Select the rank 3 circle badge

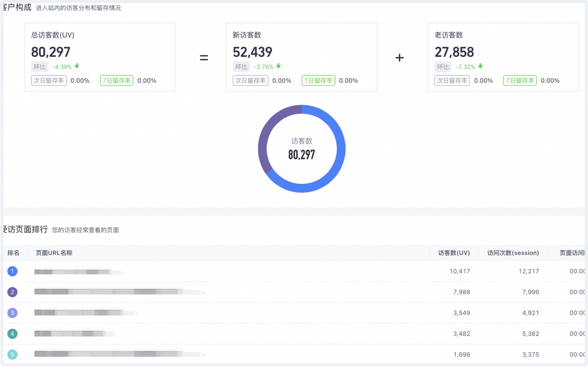coord(12,313)
